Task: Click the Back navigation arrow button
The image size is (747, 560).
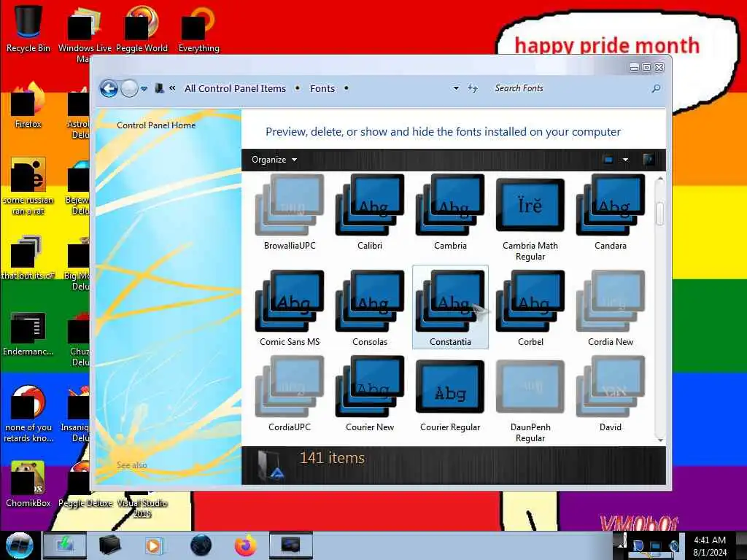Action: [x=109, y=88]
